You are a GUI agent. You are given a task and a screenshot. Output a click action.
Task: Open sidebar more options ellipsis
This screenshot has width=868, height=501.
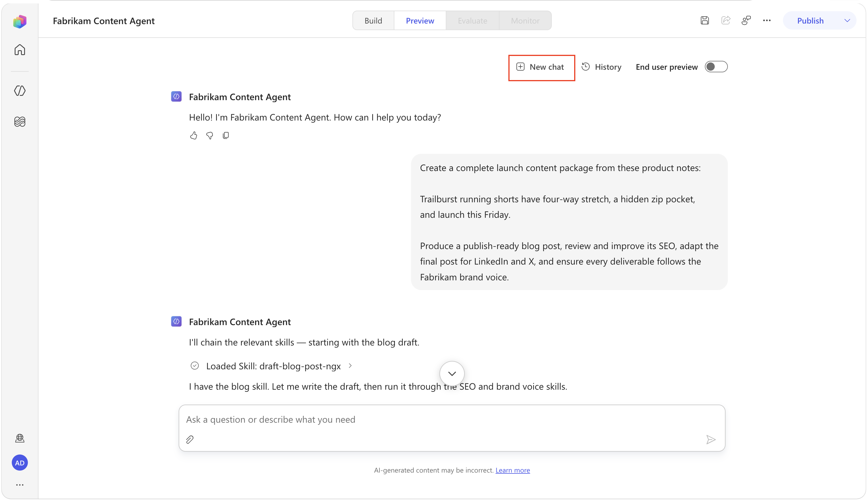tap(20, 485)
